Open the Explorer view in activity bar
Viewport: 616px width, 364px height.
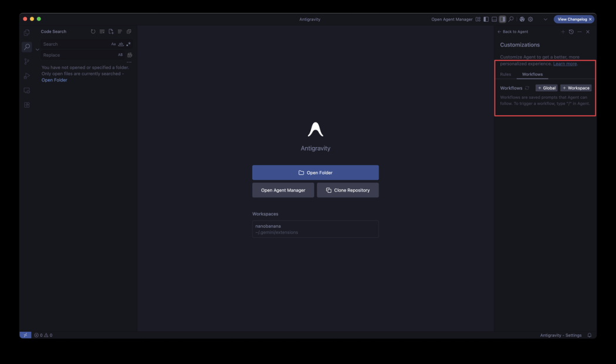pos(27,33)
